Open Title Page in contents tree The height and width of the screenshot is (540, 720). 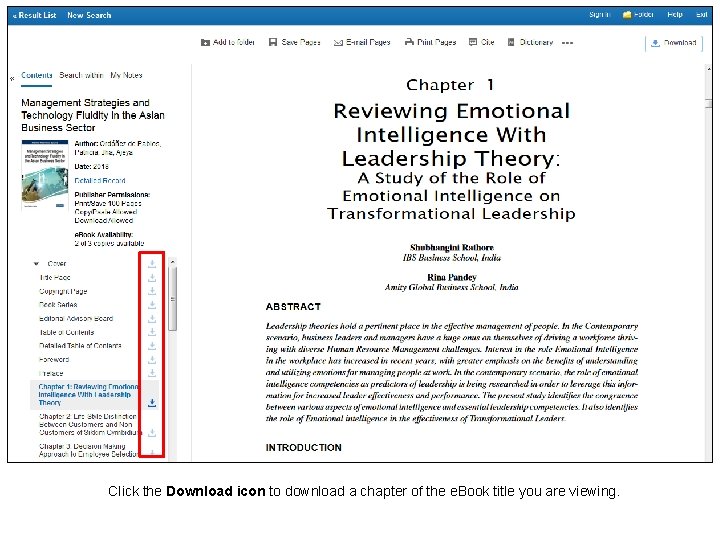[x=55, y=277]
